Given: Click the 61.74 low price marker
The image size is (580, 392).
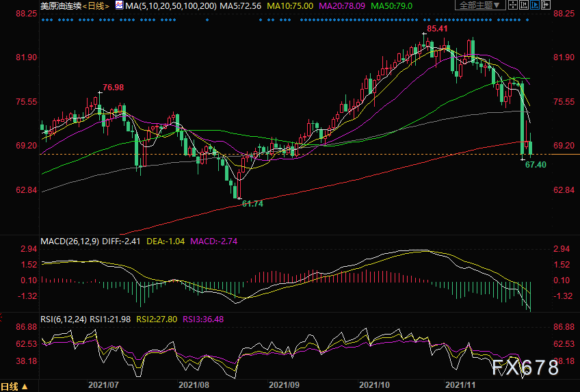Looking at the screenshot, I should pos(252,203).
